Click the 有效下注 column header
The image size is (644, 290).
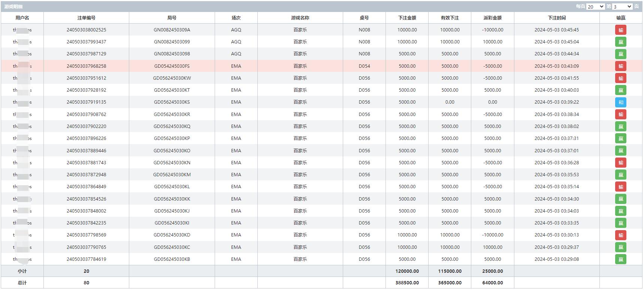click(450, 18)
